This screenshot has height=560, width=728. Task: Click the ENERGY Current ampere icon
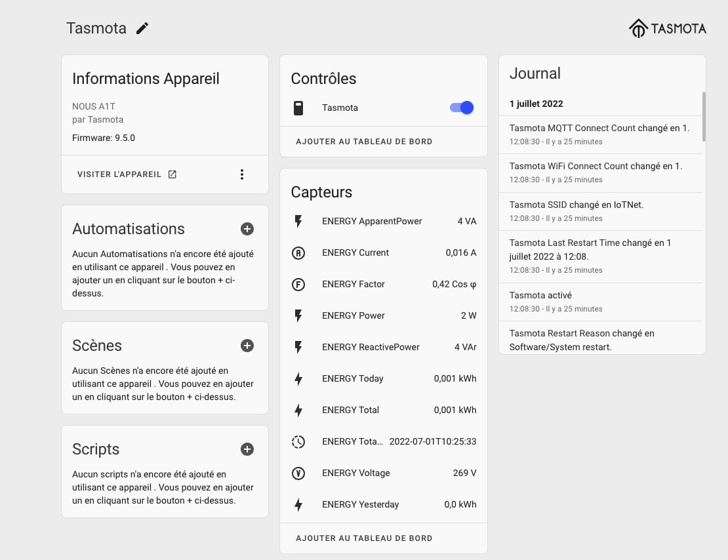[x=298, y=252]
